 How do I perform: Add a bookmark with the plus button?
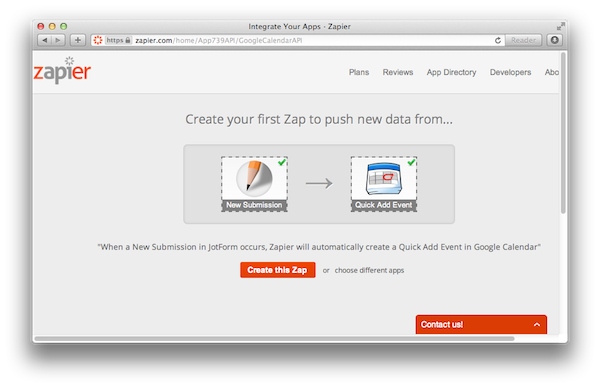[x=78, y=40]
